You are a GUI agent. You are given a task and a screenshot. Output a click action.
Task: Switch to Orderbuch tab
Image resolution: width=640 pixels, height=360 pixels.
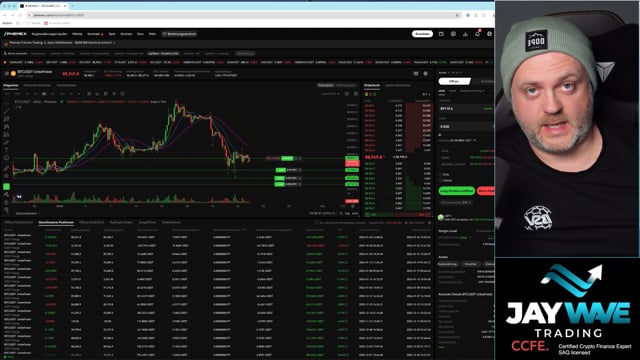coord(372,85)
